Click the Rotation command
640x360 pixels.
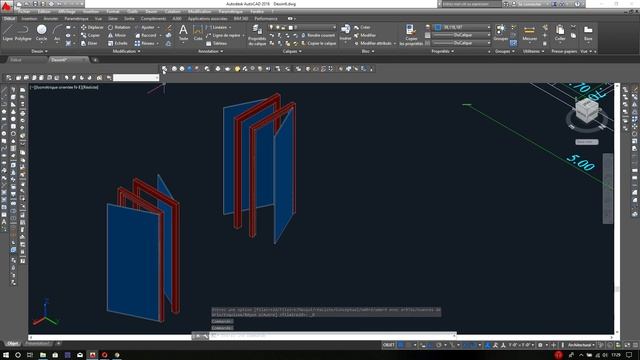click(x=119, y=27)
